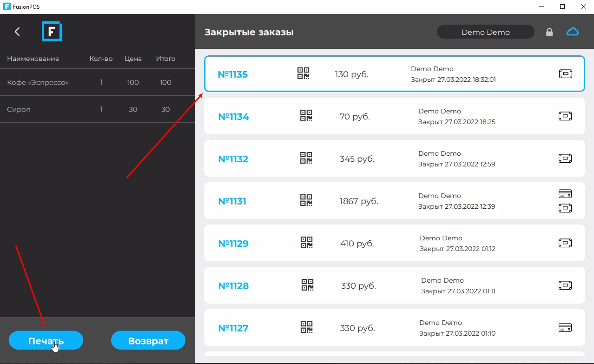Screen dimensions: 594x364
Task: Click the lock icon next to Demo Demo
Action: [549, 32]
